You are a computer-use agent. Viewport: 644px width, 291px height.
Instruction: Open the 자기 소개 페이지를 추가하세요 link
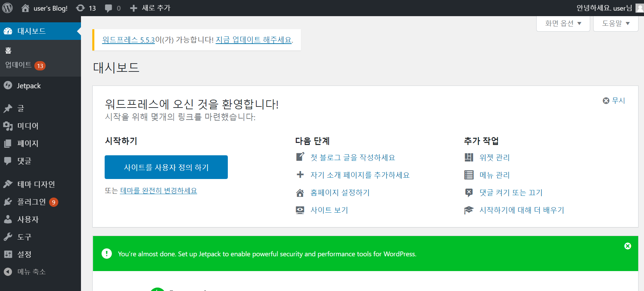360,175
